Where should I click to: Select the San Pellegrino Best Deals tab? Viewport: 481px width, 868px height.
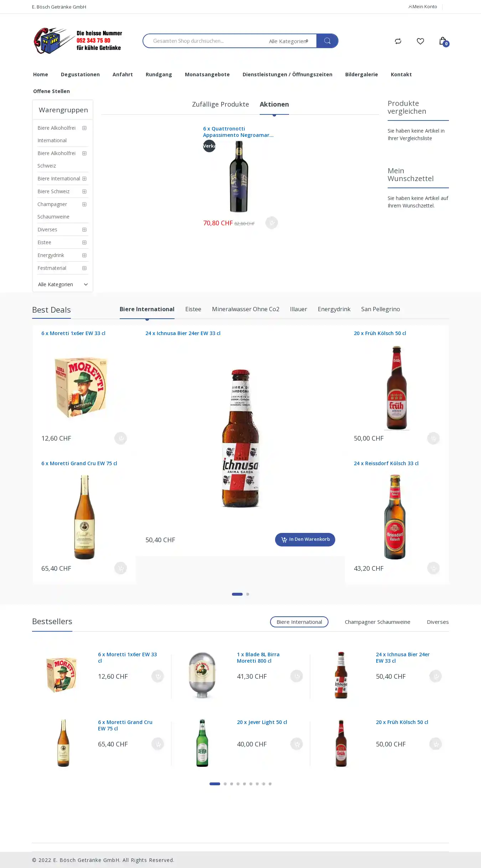[x=380, y=309]
